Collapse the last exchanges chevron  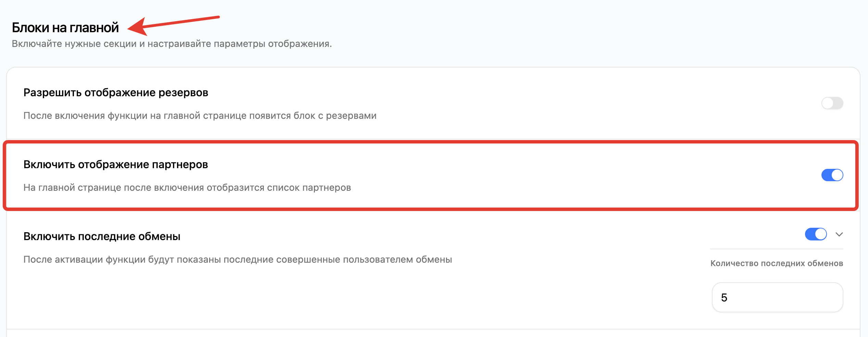839,235
